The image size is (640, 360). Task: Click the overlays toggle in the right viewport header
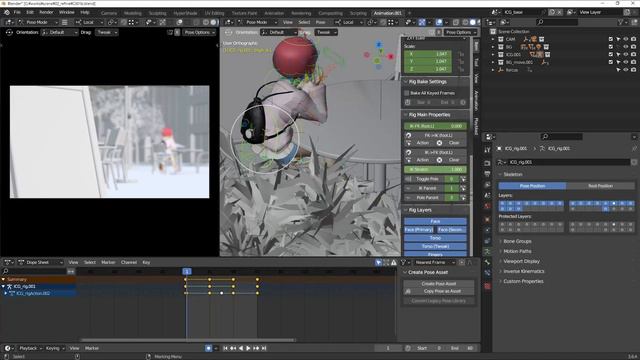click(439, 22)
